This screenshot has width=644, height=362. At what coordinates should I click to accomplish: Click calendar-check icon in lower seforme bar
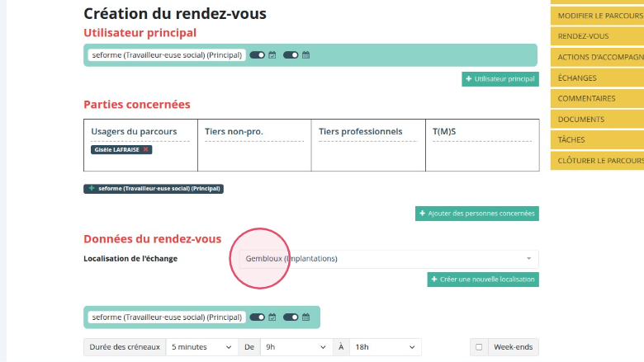272,317
